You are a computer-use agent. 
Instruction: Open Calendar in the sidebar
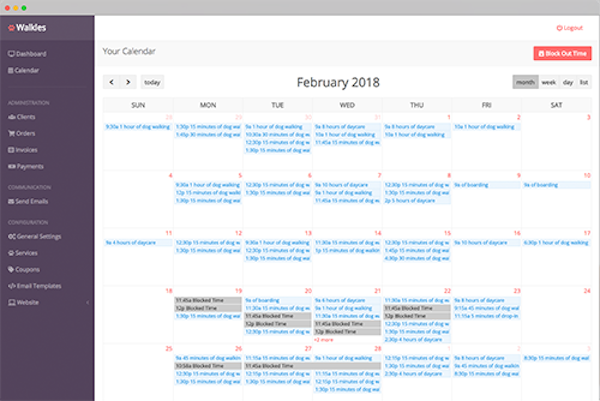pos(24,70)
